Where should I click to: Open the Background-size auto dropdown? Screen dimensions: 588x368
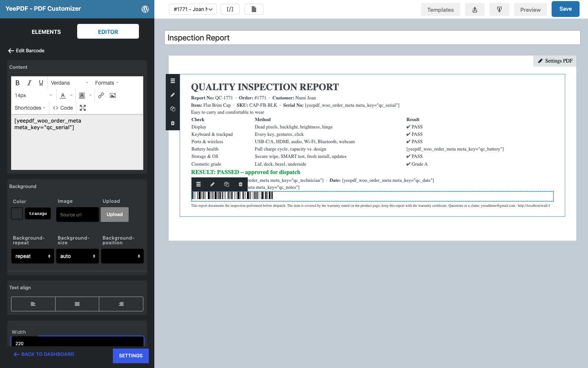click(x=78, y=256)
